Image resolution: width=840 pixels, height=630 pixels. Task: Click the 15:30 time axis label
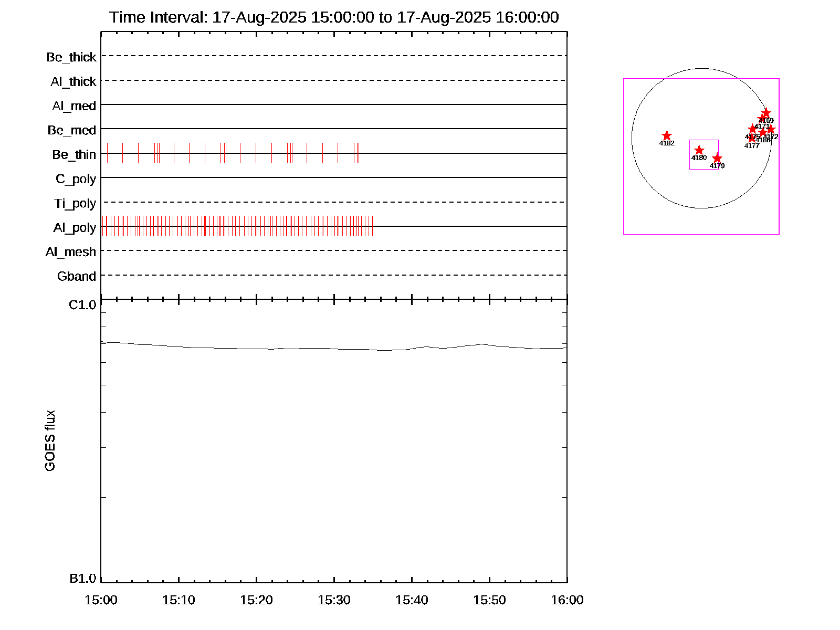[x=334, y=600]
